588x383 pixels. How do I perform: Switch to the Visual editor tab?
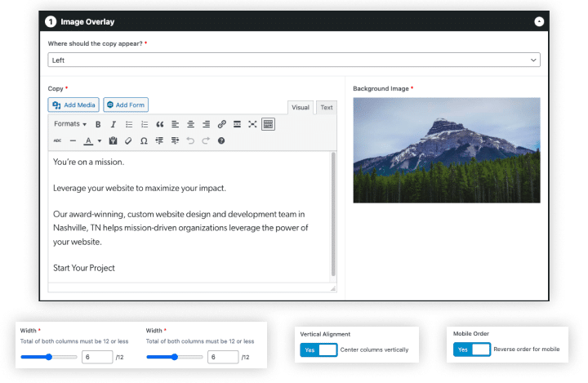[301, 107]
